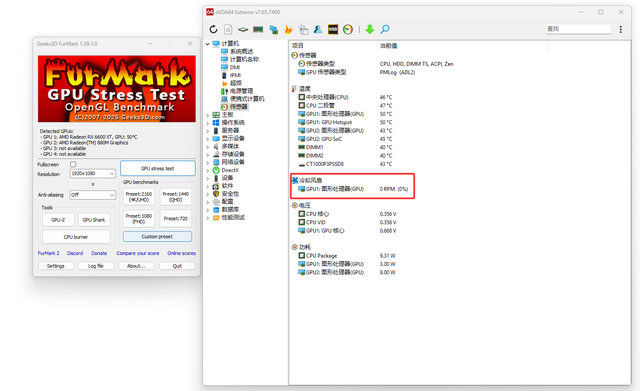The height and width of the screenshot is (391, 640).
Task: Click the green download arrow icon
Action: (370, 29)
